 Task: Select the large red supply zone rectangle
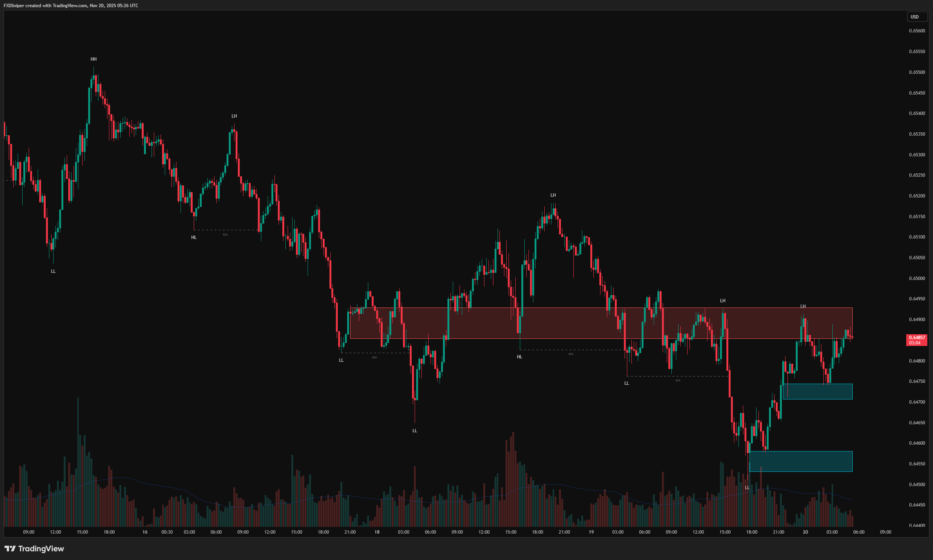601,323
